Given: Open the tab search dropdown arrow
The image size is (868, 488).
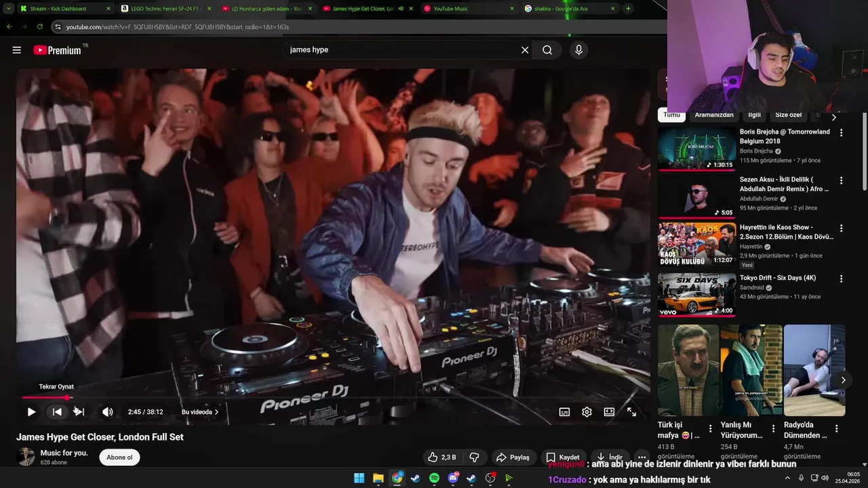Looking at the screenshot, I should pos(8,9).
